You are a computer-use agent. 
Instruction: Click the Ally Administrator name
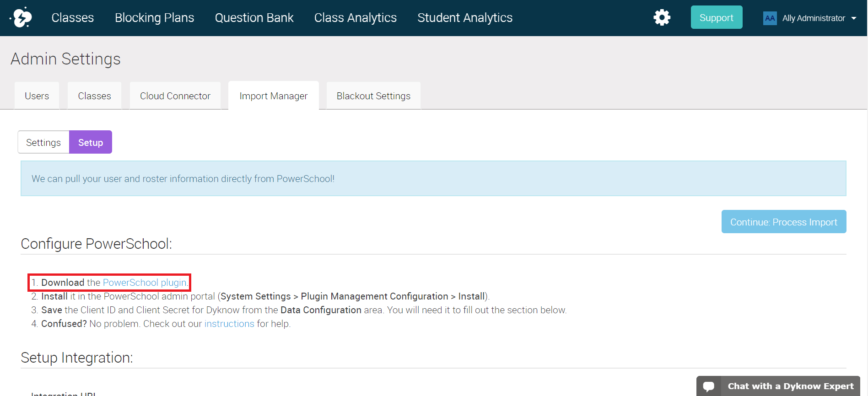(x=814, y=18)
